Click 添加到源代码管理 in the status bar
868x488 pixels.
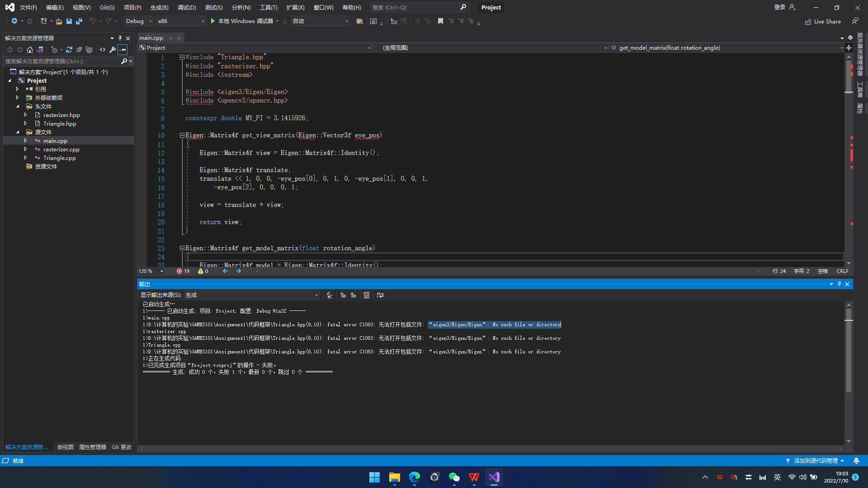click(816, 460)
